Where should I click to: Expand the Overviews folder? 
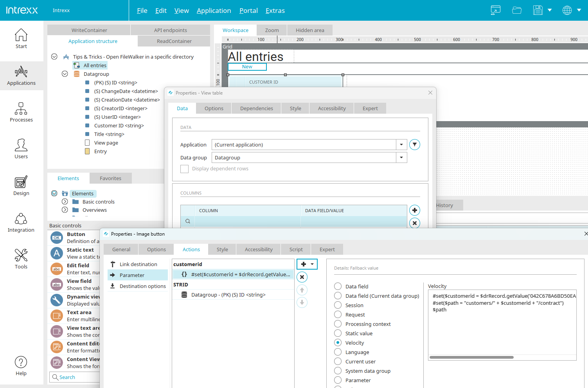coord(65,210)
